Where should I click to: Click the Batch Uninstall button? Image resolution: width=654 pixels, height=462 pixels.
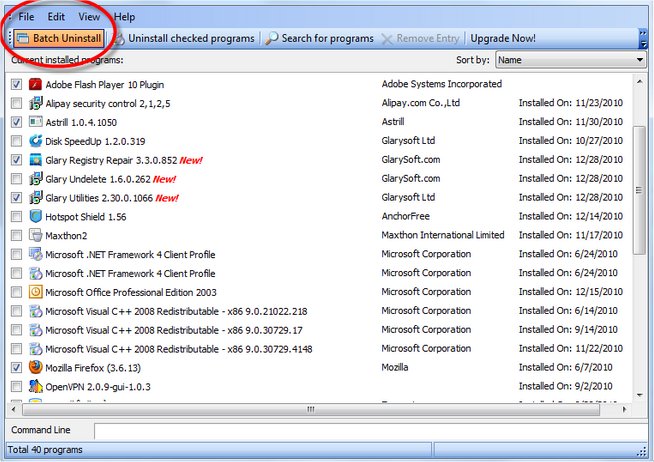[x=59, y=38]
